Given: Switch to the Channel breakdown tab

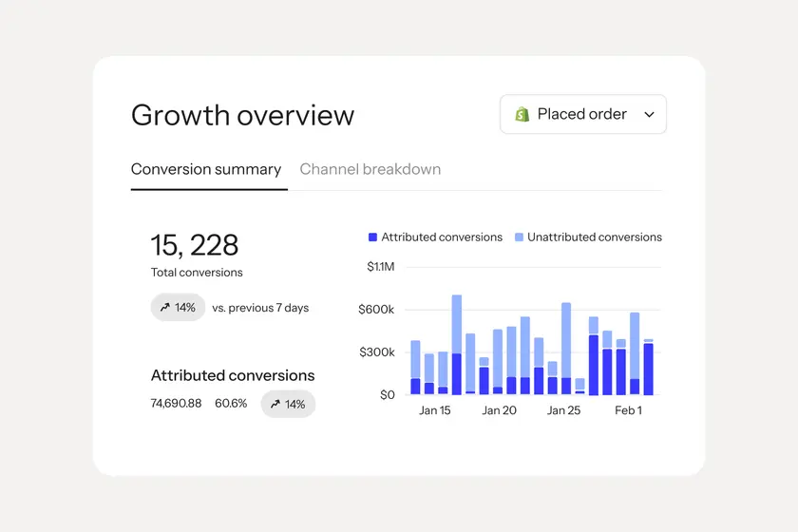Looking at the screenshot, I should 370,169.
